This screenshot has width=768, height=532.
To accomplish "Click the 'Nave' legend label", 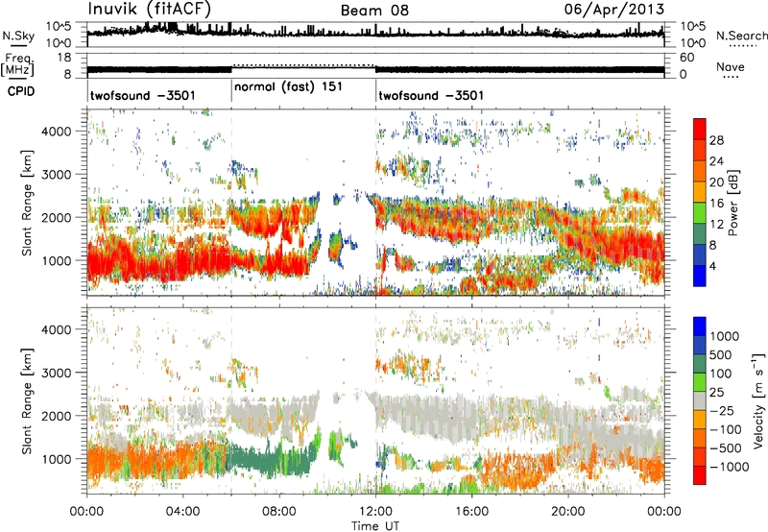I will click(731, 67).
